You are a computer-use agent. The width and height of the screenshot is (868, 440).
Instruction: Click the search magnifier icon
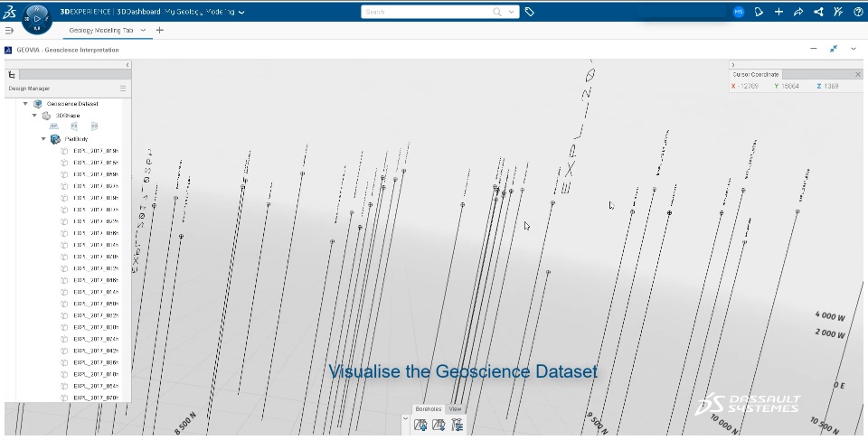pos(497,12)
